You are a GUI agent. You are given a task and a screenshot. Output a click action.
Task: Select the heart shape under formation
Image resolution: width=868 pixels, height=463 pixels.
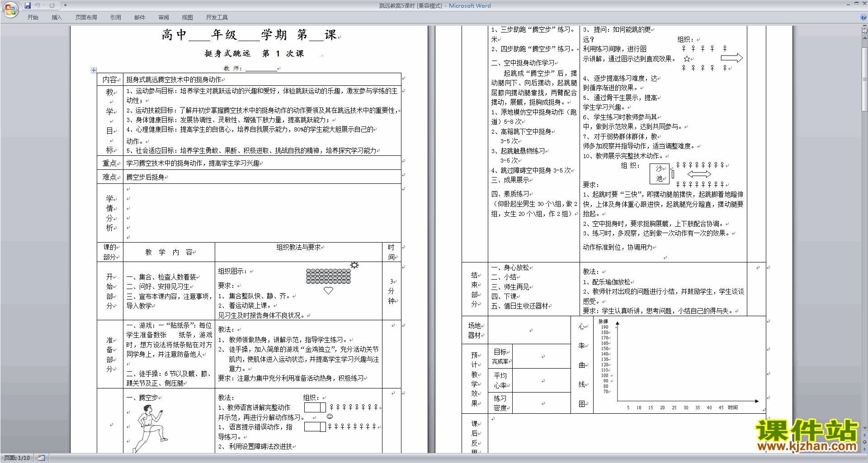pos(329,290)
